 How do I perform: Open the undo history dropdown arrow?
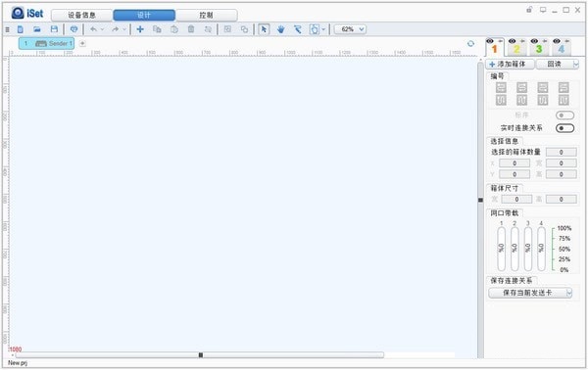(x=102, y=29)
